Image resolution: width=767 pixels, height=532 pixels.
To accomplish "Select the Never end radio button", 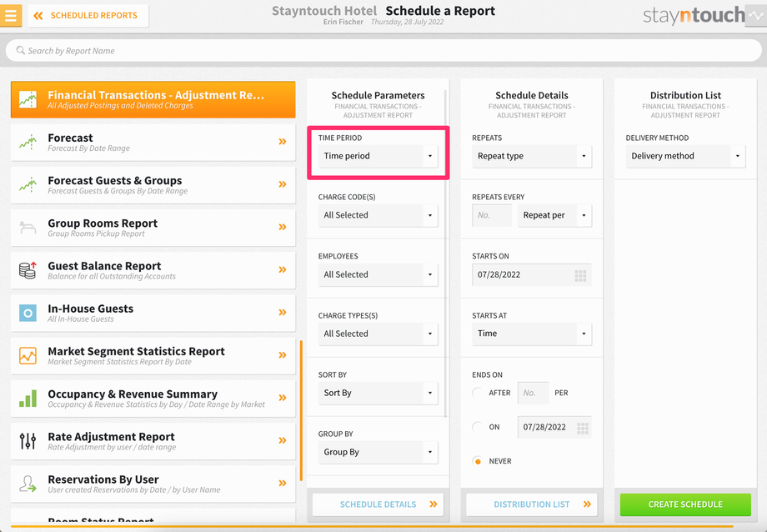I will point(478,461).
